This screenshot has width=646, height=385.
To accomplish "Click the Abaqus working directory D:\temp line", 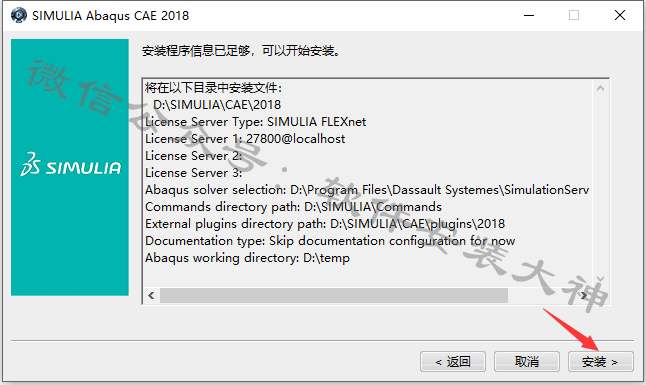I will click(x=247, y=258).
